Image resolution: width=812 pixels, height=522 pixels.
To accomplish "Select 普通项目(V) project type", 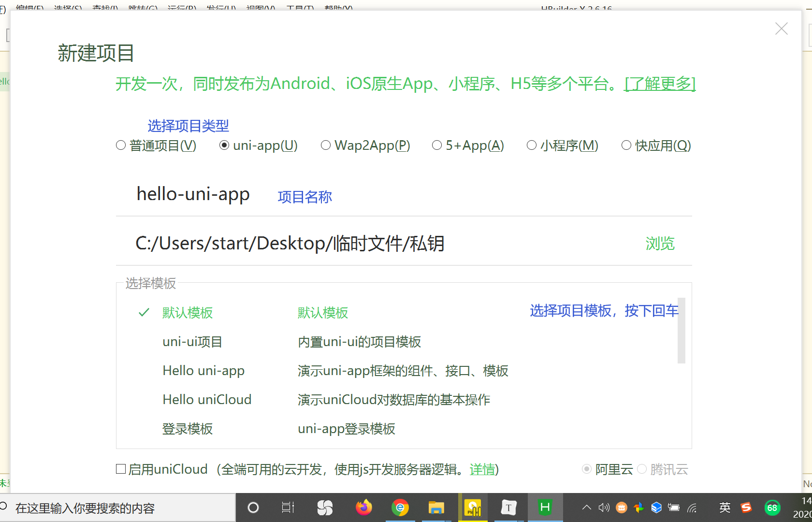I will pyautogui.click(x=156, y=145).
